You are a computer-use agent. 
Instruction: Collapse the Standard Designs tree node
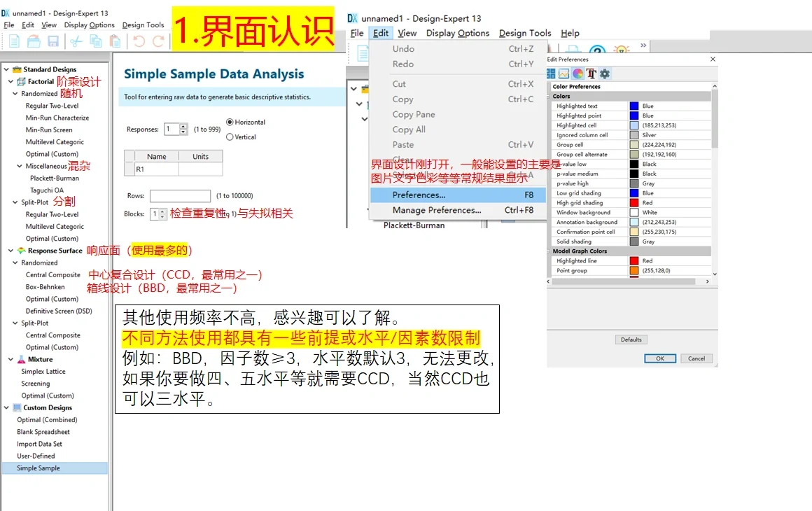click(x=6, y=69)
